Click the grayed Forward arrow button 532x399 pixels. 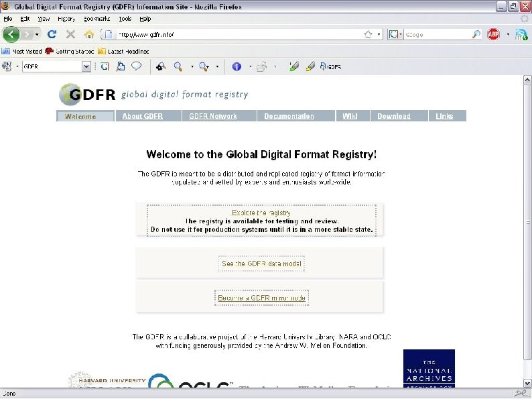pyautogui.click(x=27, y=34)
